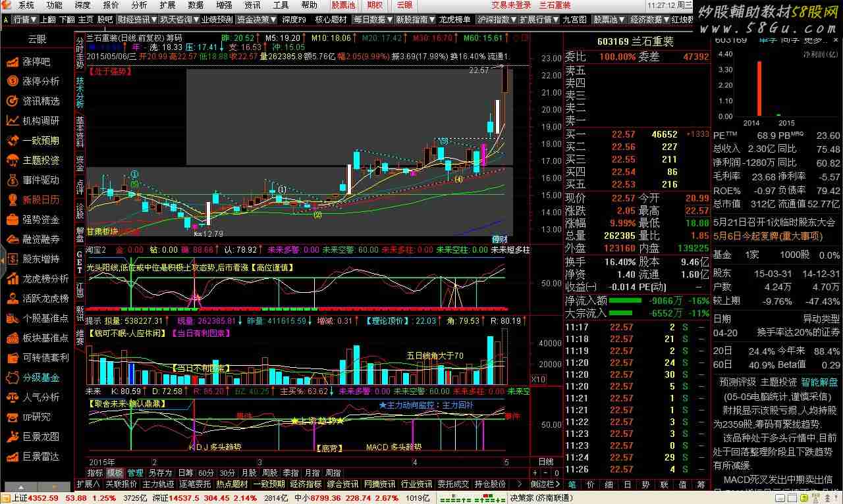Select the 指标 tab below chart
The image size is (843, 504).
[x=95, y=473]
